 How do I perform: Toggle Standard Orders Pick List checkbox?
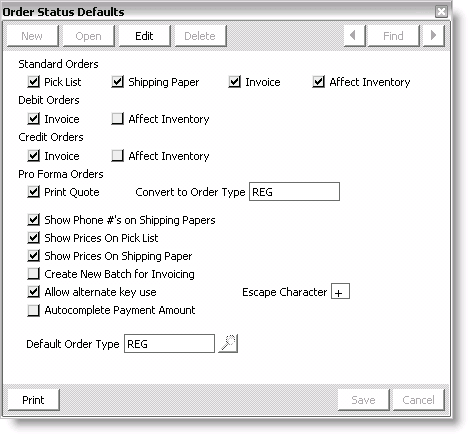[x=33, y=82]
